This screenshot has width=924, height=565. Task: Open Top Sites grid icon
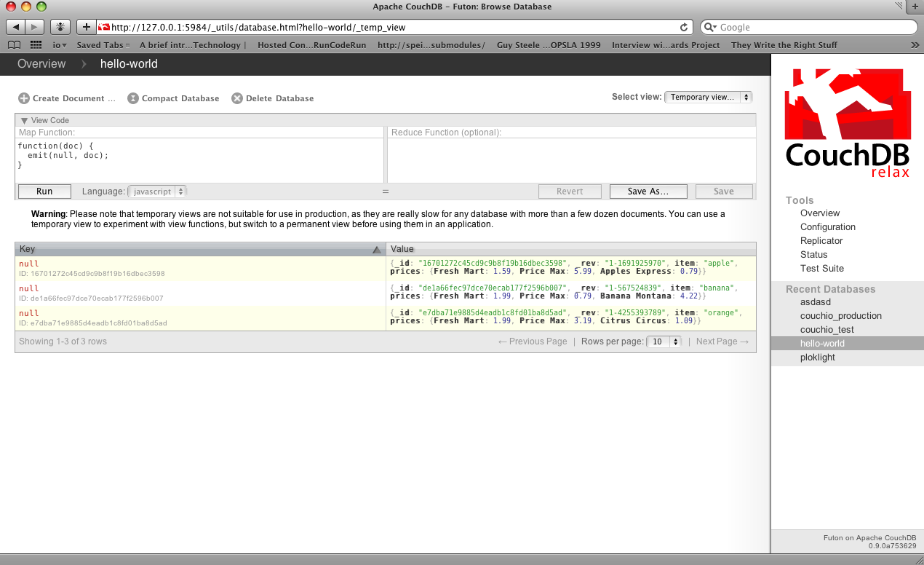pyautogui.click(x=36, y=45)
